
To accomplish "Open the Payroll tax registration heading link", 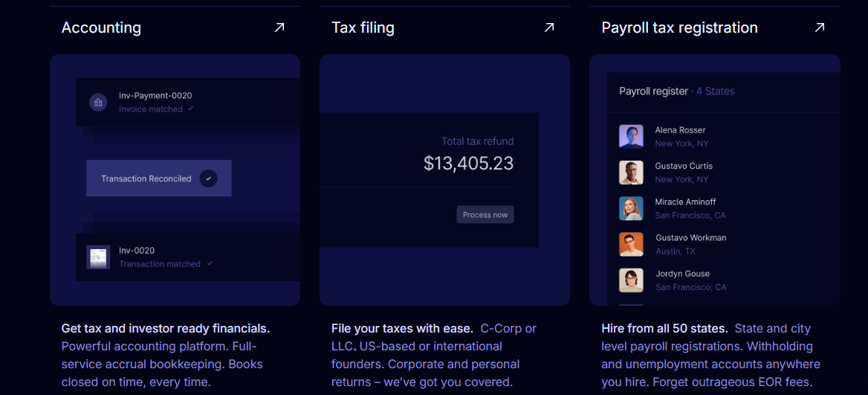I will pyautogui.click(x=680, y=27).
